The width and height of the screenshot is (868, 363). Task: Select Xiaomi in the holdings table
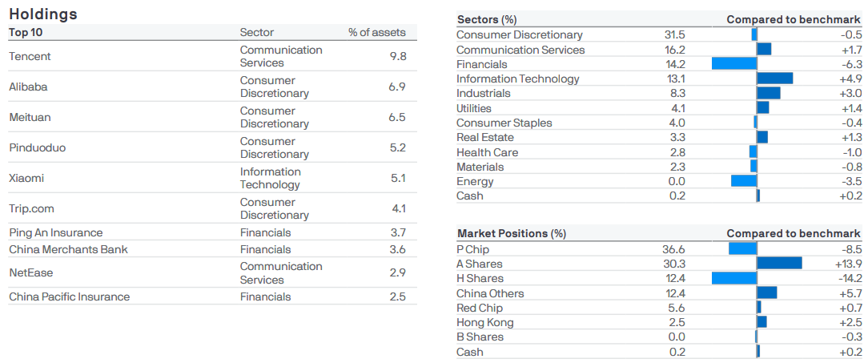(x=26, y=178)
